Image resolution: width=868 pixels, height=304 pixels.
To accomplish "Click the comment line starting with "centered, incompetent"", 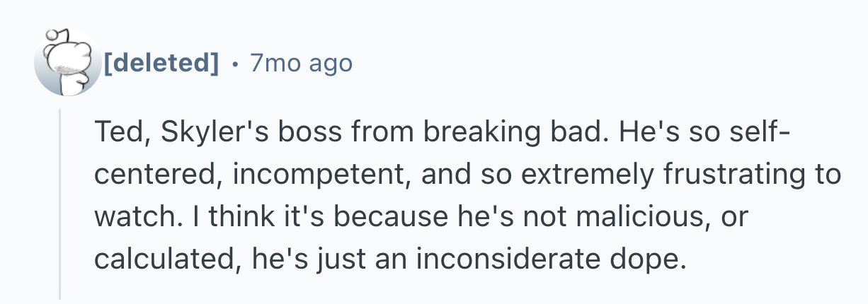I will (x=467, y=175).
